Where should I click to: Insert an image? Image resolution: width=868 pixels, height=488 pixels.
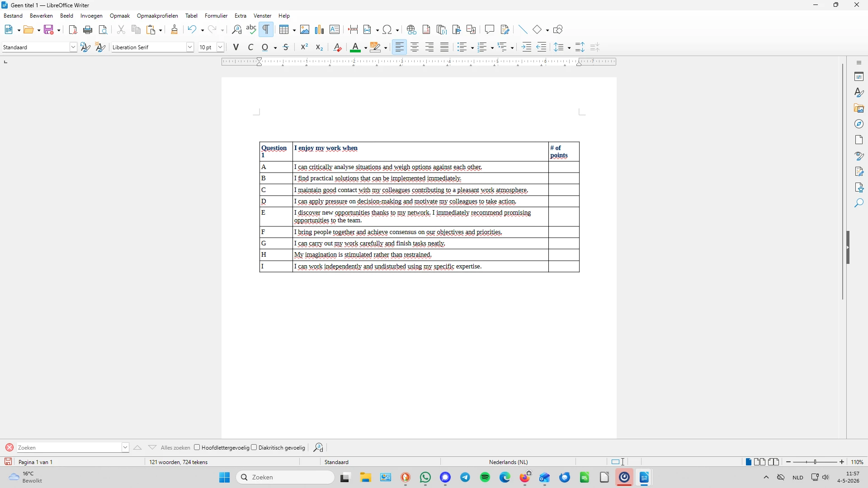click(305, 30)
